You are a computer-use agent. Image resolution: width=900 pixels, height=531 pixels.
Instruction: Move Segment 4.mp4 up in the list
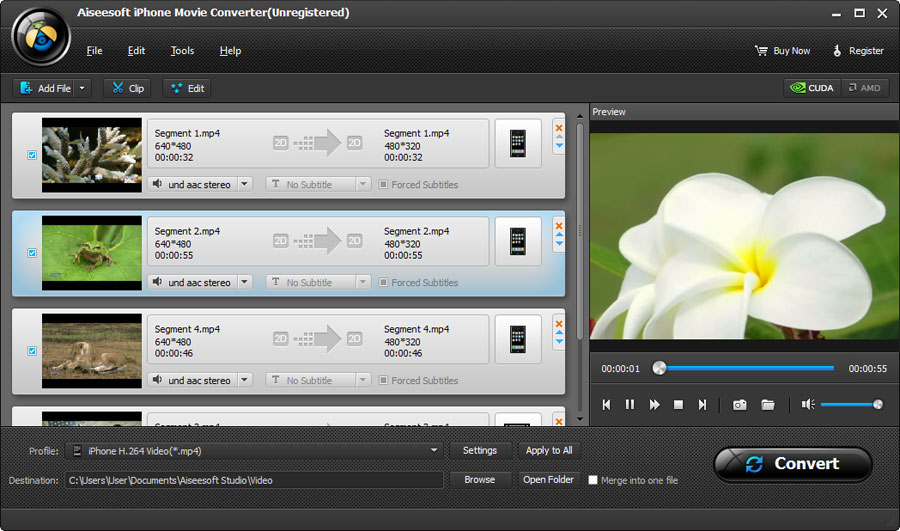pyautogui.click(x=559, y=332)
